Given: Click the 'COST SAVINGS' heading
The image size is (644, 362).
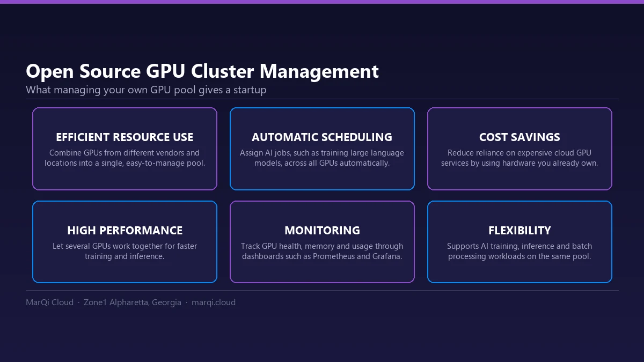Looking at the screenshot, I should coord(519,137).
